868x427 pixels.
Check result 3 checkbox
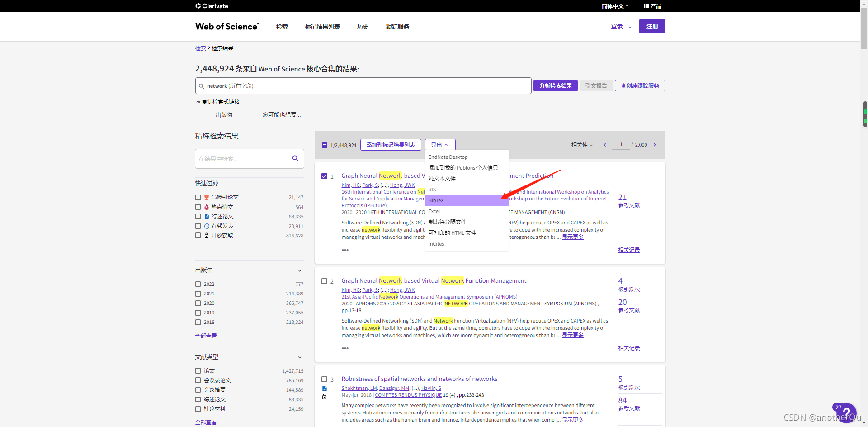tap(324, 379)
